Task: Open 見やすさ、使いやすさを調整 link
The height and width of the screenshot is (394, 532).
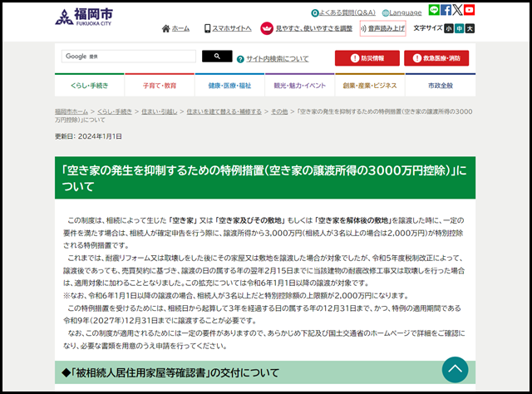Action: [314, 28]
